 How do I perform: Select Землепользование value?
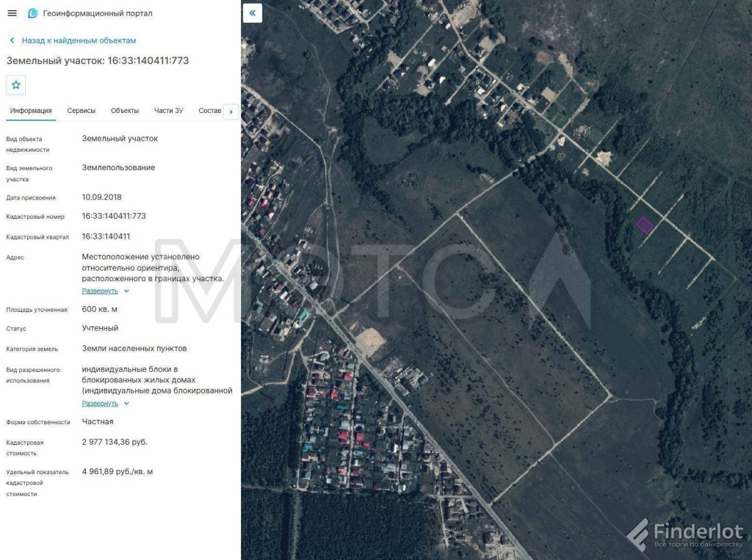118,168
